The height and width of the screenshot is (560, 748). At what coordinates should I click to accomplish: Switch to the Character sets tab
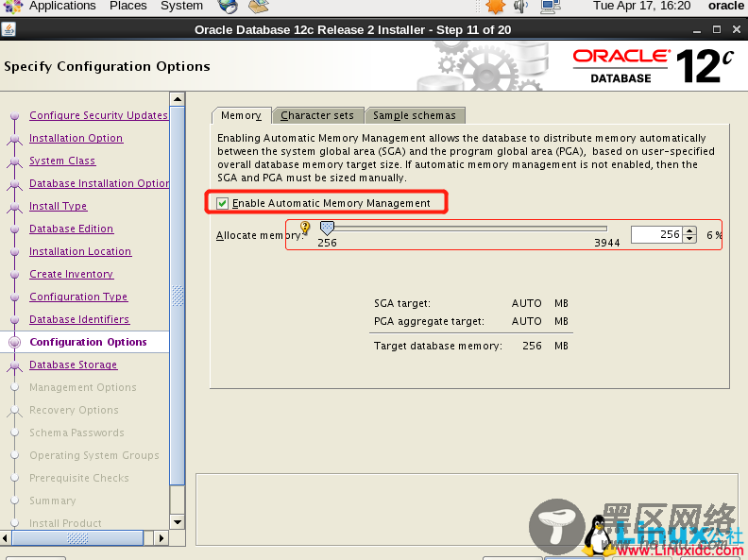coord(317,115)
